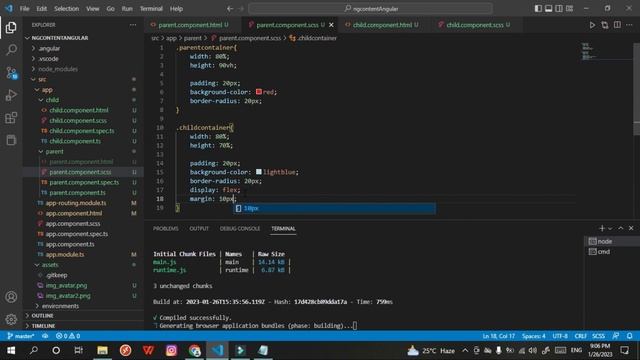Toggle Primary Side Bar layout icon
Screen dimensions: 640x360
(x=538, y=9)
